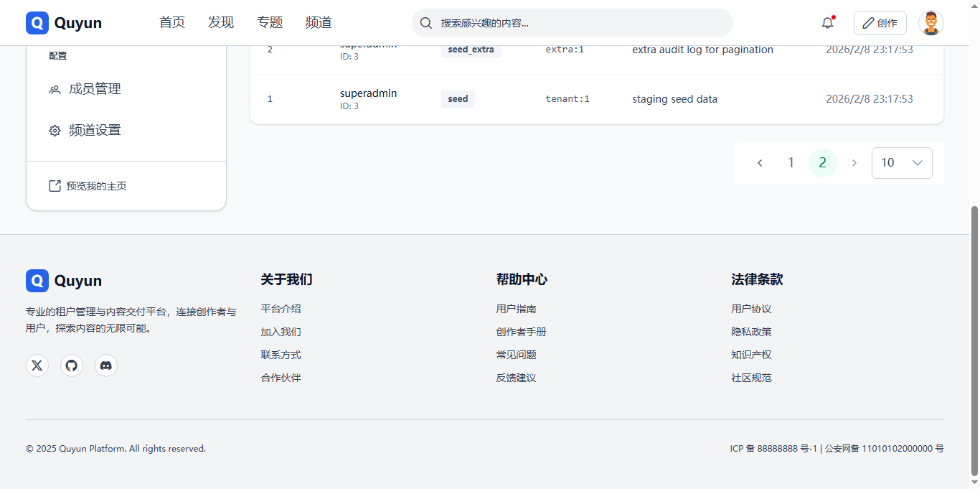Screen dimensions: 980x489
Task: Open notifications via the bell icon
Action: pyautogui.click(x=826, y=22)
